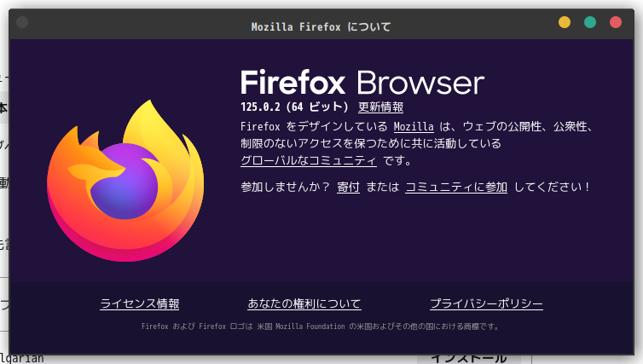Viewport: 643px width, 364px height.
Task: Click the dark window menu button in title bar
Action: [x=22, y=22]
